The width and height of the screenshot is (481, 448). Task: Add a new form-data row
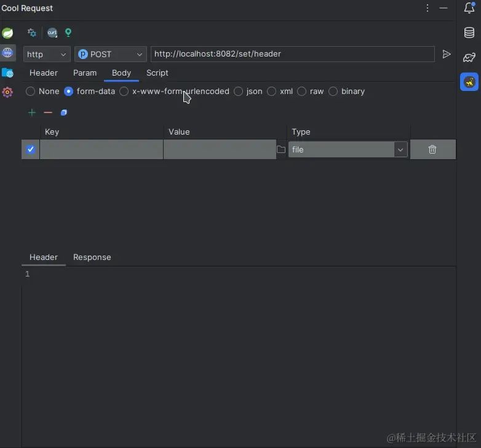pos(31,112)
